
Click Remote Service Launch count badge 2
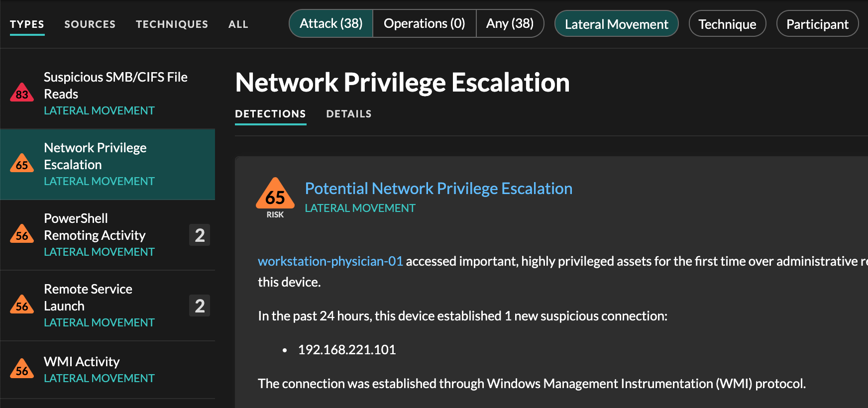(x=200, y=306)
